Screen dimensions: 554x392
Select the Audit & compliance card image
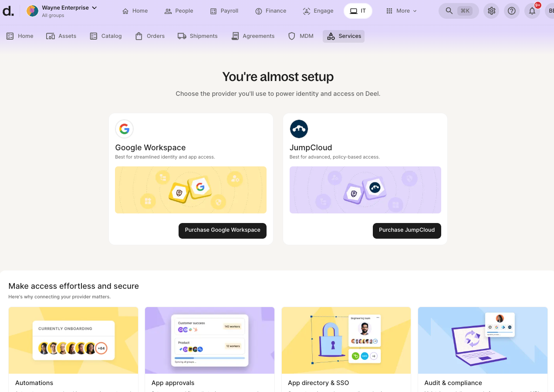(483, 340)
